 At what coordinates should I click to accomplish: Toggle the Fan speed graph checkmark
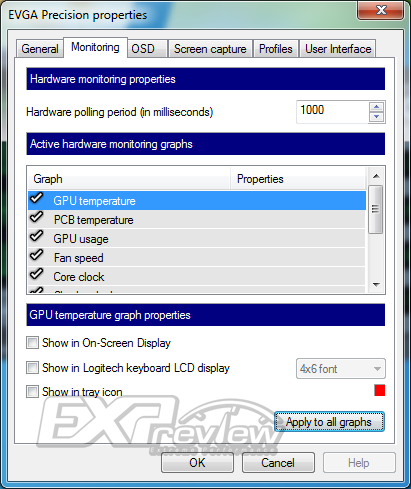click(36, 255)
